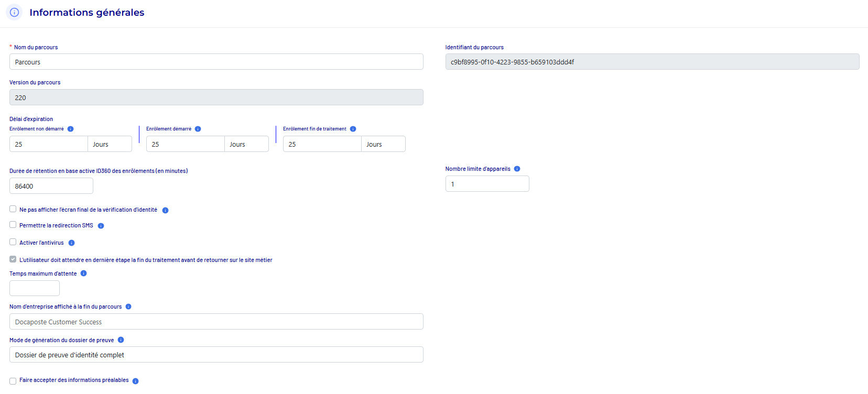868x394 pixels.
Task: Click info icon beside Mode de génération du dossier
Action: pyautogui.click(x=121, y=340)
